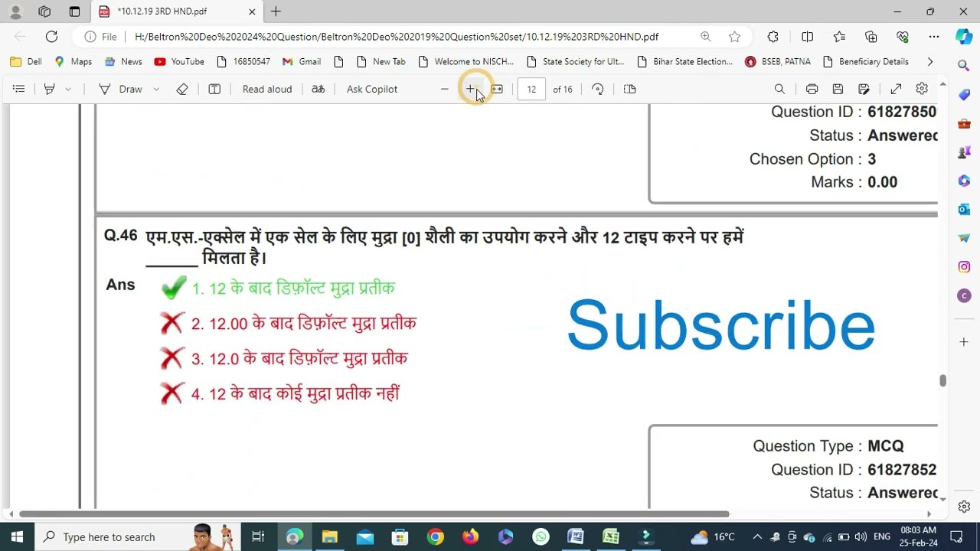Select the Erase tool
Screen dimensions: 980x551
[x=182, y=89]
